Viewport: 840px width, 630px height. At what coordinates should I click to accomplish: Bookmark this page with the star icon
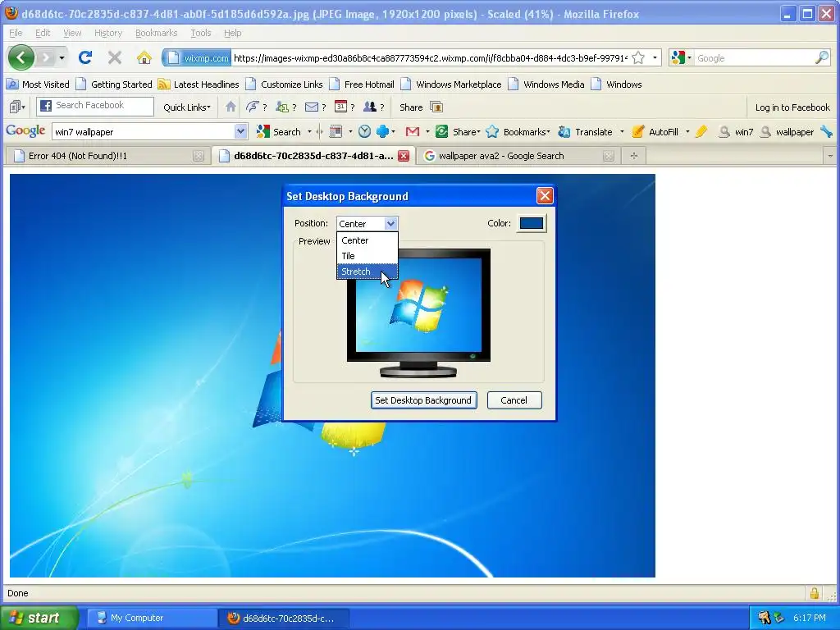click(x=638, y=58)
